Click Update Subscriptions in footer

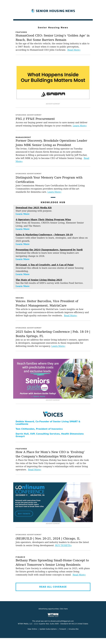[48, 629]
